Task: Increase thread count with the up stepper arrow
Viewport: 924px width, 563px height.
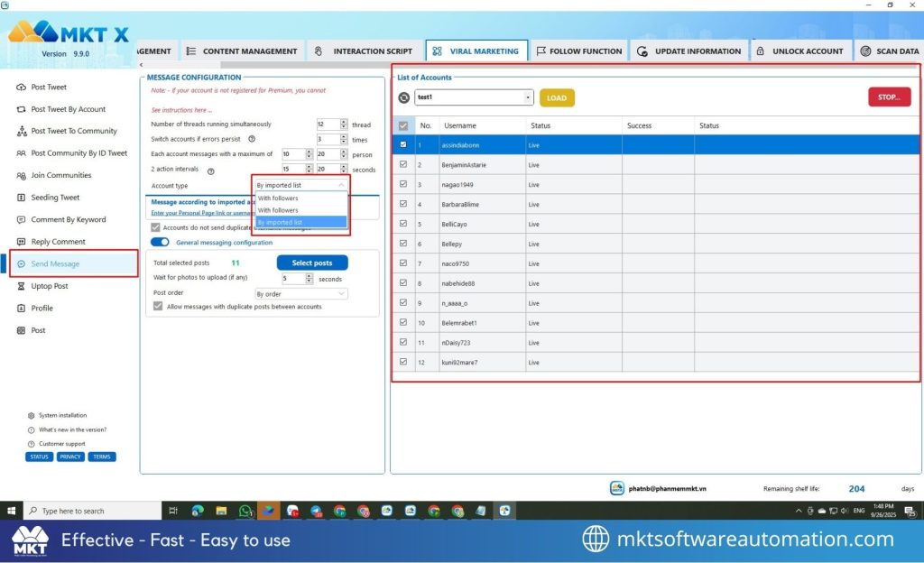Action: click(343, 121)
